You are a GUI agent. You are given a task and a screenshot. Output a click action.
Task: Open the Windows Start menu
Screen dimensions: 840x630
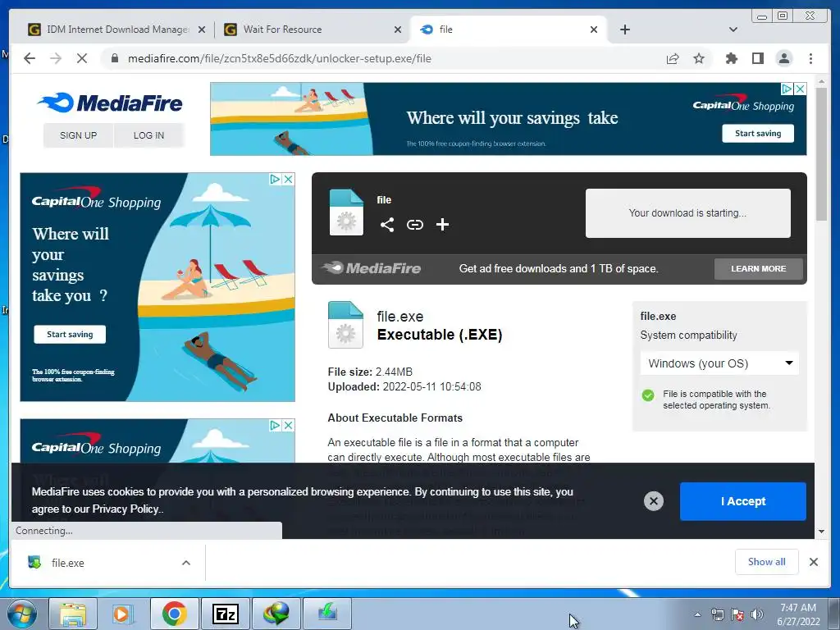click(22, 614)
